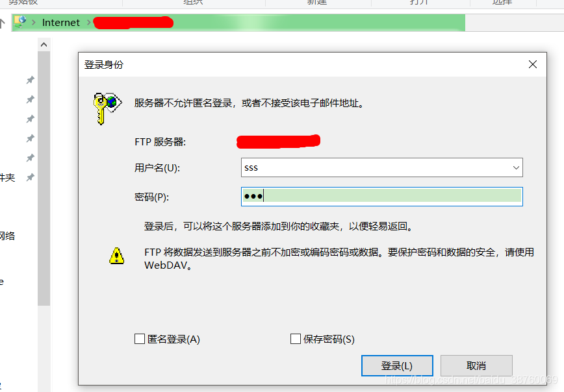Click the Internet location icon in address bar
Screen dimensions: 564x392
20,22
